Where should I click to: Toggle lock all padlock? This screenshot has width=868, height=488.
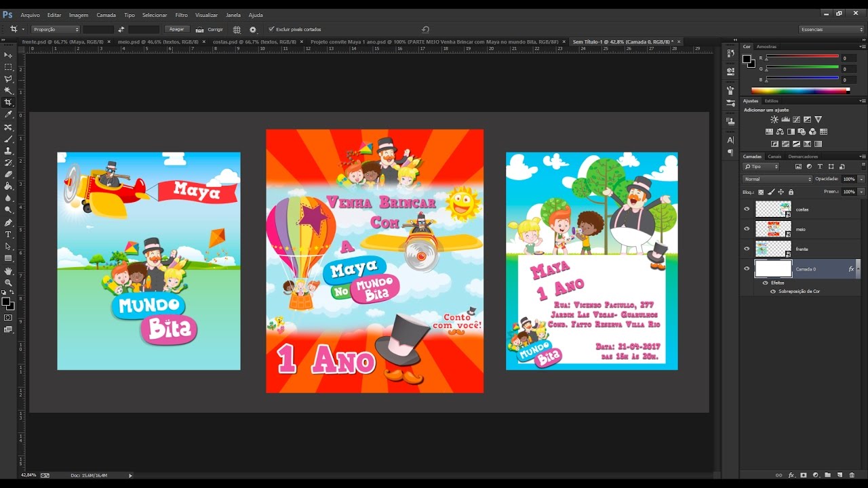791,192
